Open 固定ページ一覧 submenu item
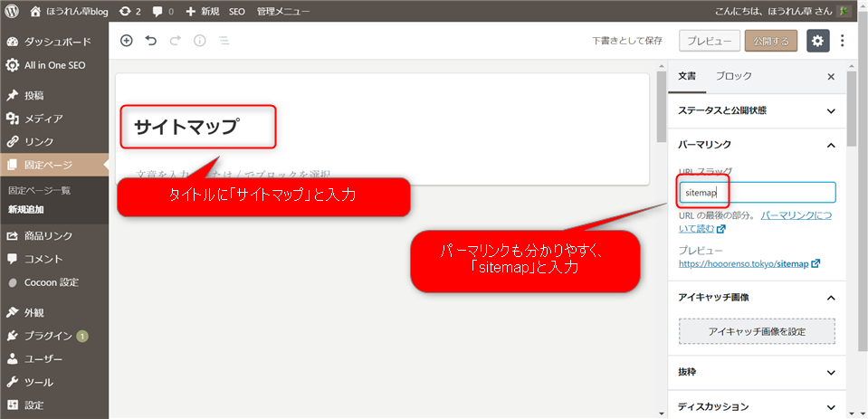The width and height of the screenshot is (868, 419). coord(39,191)
